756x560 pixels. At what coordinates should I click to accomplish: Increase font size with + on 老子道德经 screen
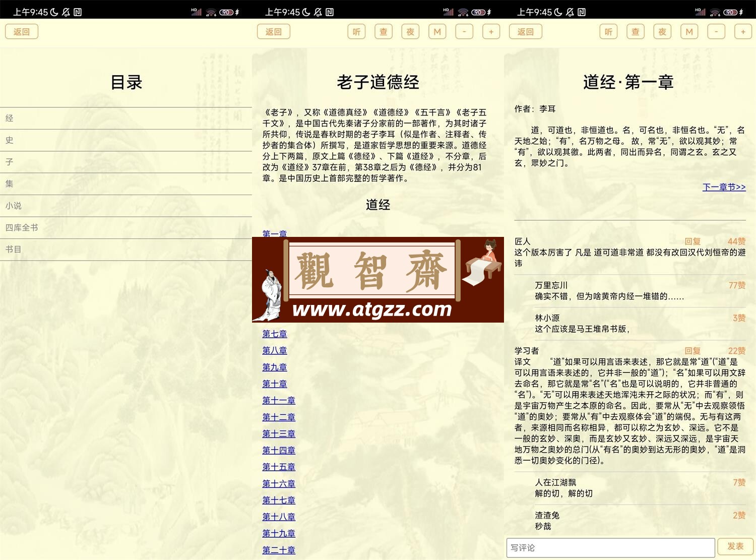(491, 32)
